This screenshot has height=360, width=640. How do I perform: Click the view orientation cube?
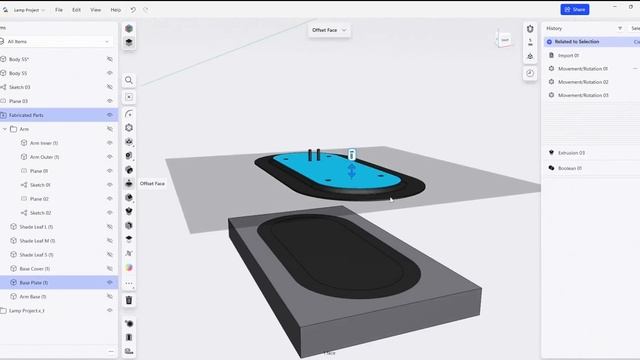[x=504, y=40]
